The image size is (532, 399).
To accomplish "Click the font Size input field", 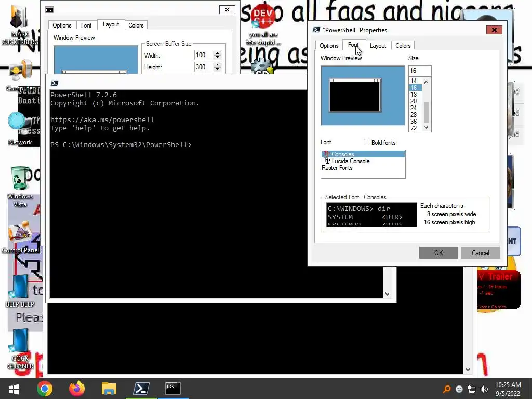I will pos(420,71).
